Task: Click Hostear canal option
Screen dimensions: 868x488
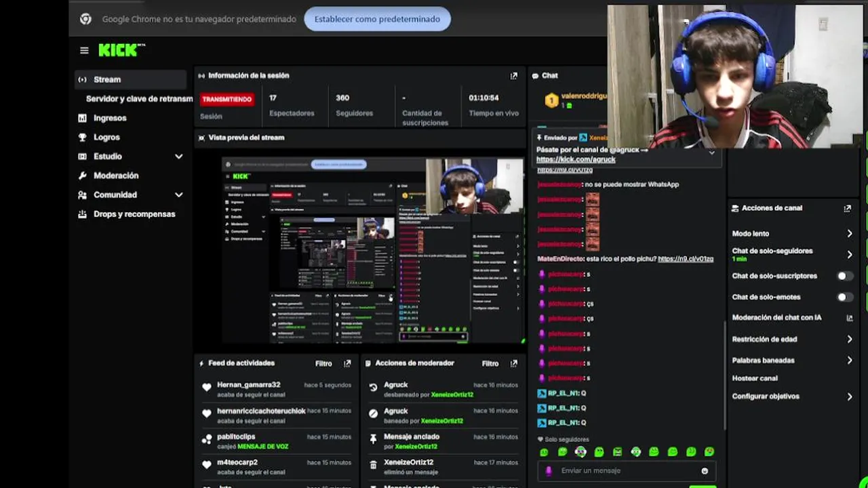Action: pos(755,378)
